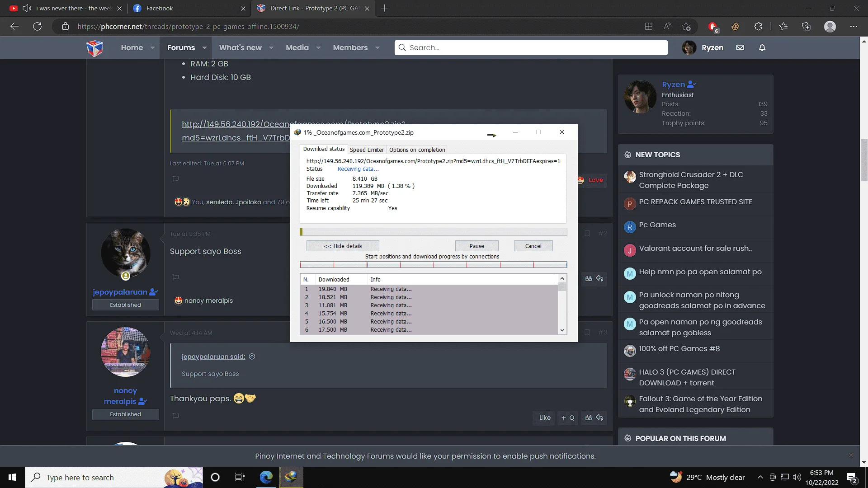Refresh the current page

[x=38, y=26]
